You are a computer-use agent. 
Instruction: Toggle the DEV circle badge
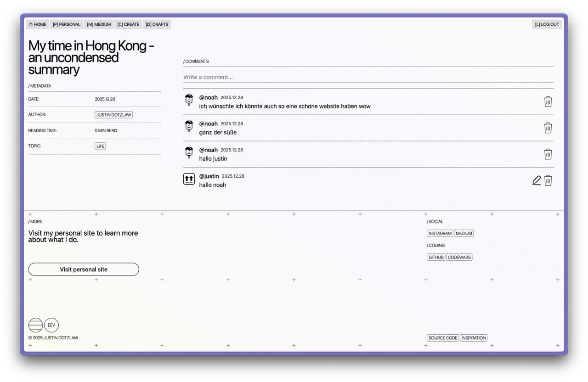51,325
